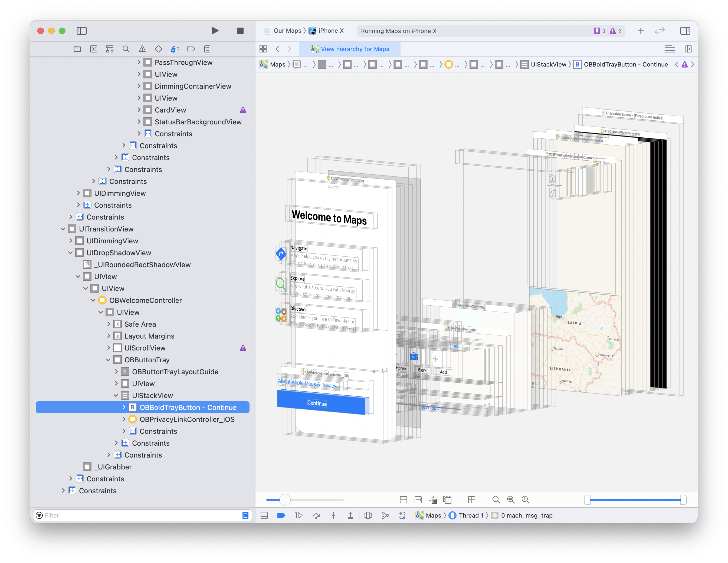Click the right handle of visible range slider
The height and width of the screenshot is (563, 728).
pyautogui.click(x=683, y=499)
